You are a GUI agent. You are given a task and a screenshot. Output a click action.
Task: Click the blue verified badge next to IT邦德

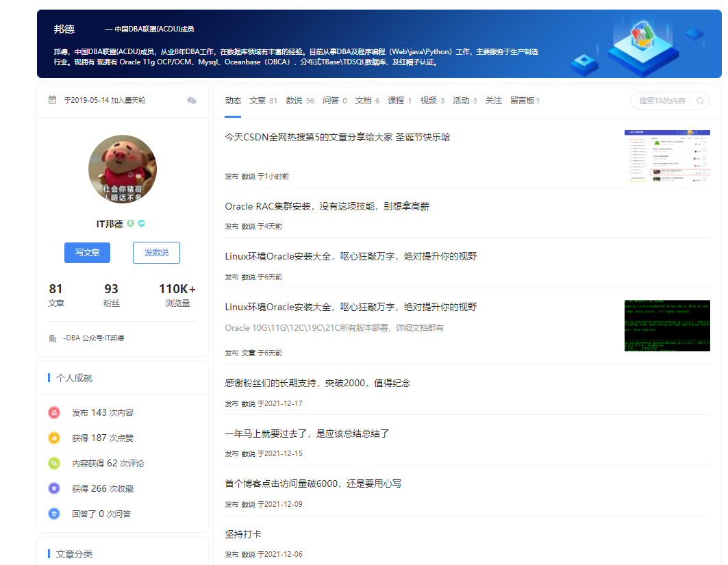pos(142,223)
